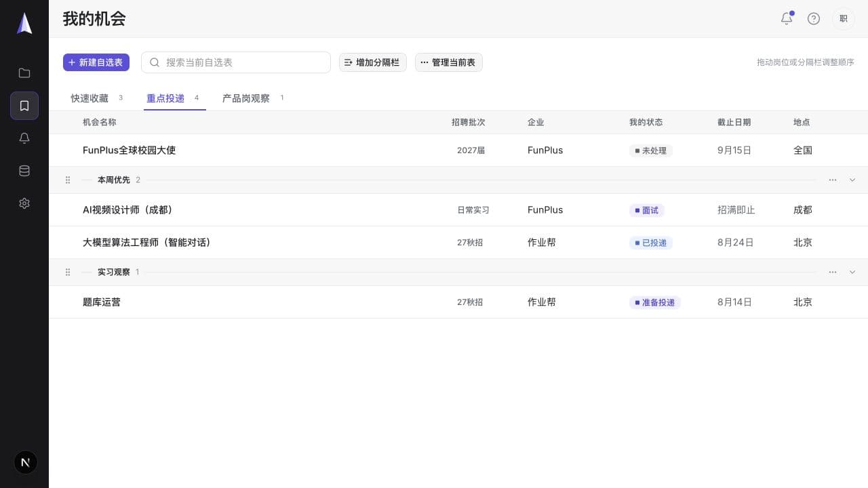Collapse the 本周优先 section chevron

point(852,180)
